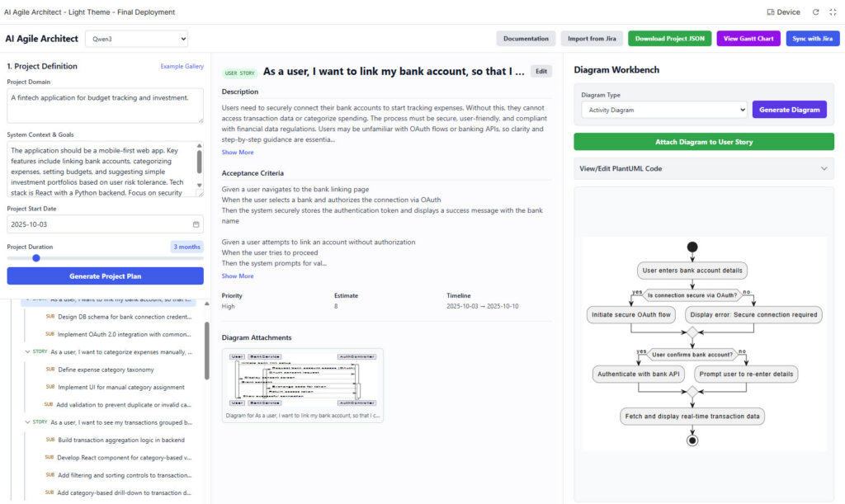The height and width of the screenshot is (504, 845).
Task: Open calendar picker in Project Start Date
Action: point(196,224)
